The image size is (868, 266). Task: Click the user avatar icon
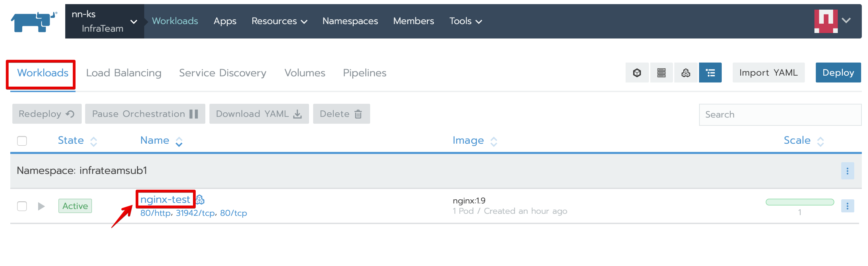click(x=826, y=21)
